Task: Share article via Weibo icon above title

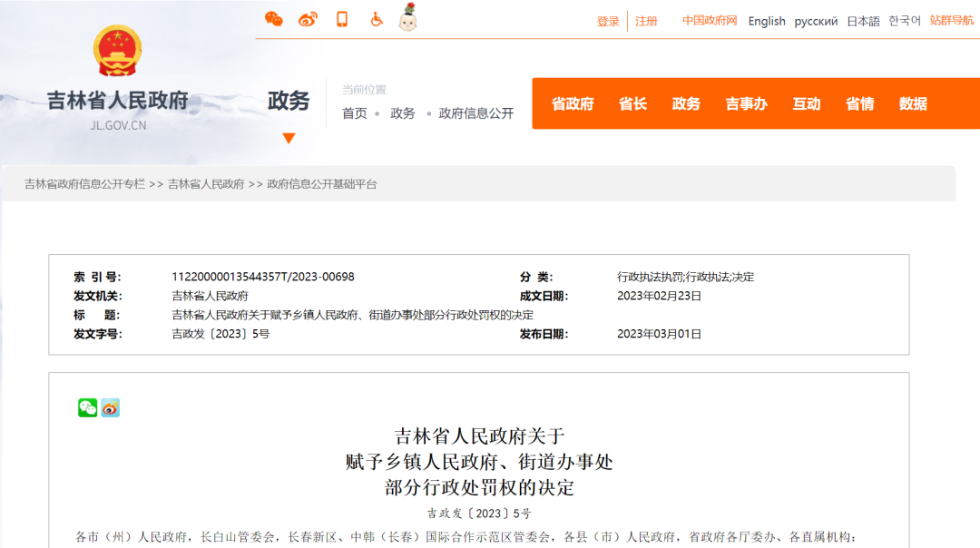Action: [110, 408]
